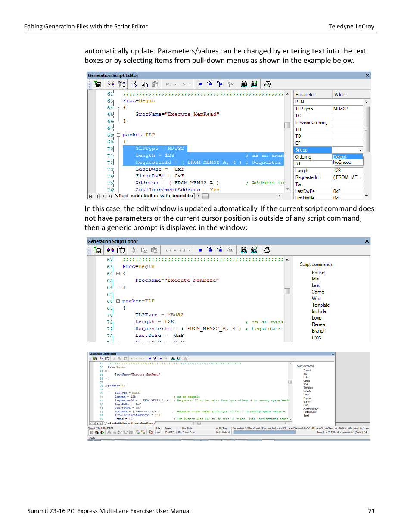
Task: Close the editor showing the Parameter panel
Action: click(367, 75)
